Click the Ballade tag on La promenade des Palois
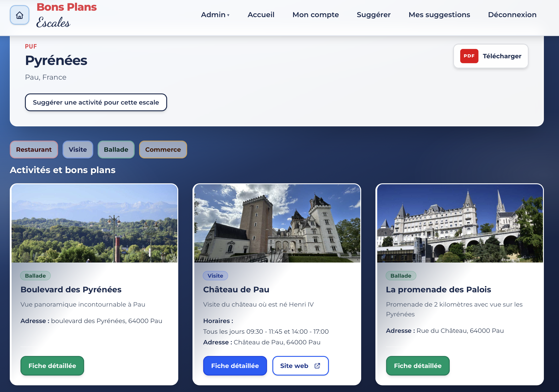Viewport: 559px width, 392px height. pos(401,276)
